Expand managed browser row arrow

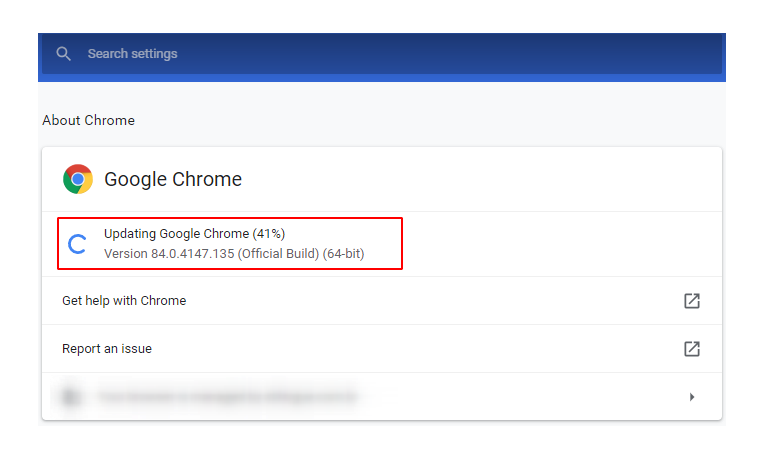click(x=691, y=397)
